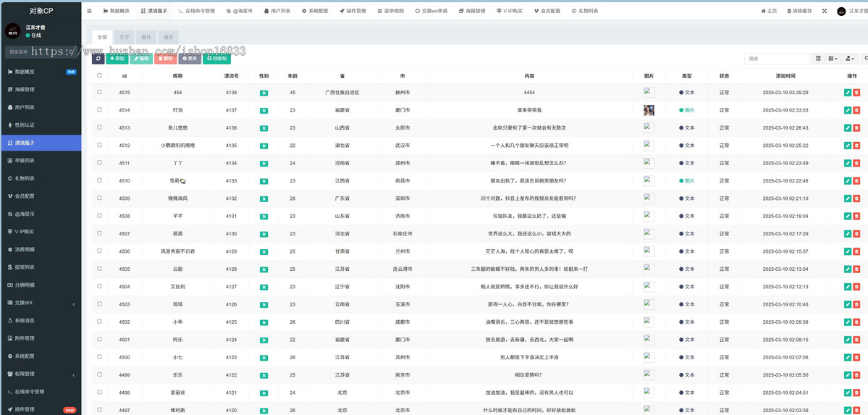Image resolution: width=868 pixels, height=415 pixels.
Task: Click the red delete icon for row 4503
Action: [x=856, y=305]
